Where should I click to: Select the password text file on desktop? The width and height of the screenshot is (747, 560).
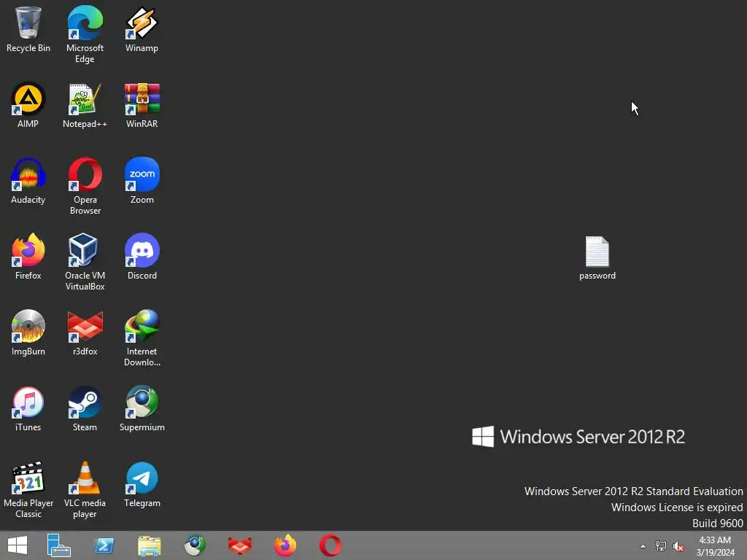597,258
